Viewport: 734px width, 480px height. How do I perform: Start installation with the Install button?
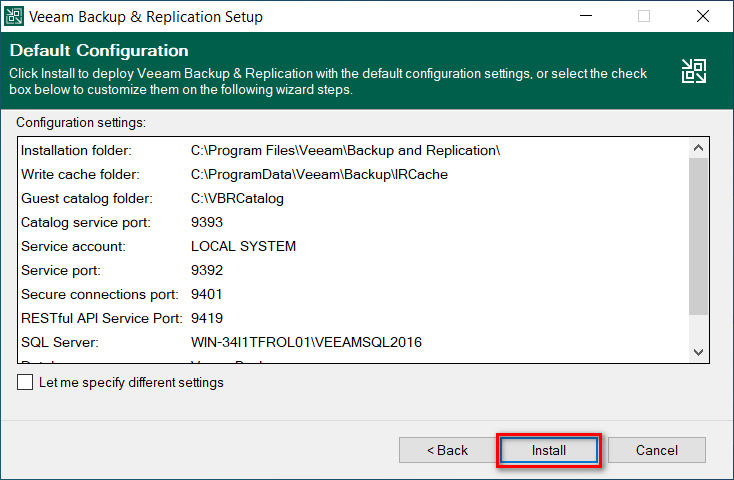[549, 450]
